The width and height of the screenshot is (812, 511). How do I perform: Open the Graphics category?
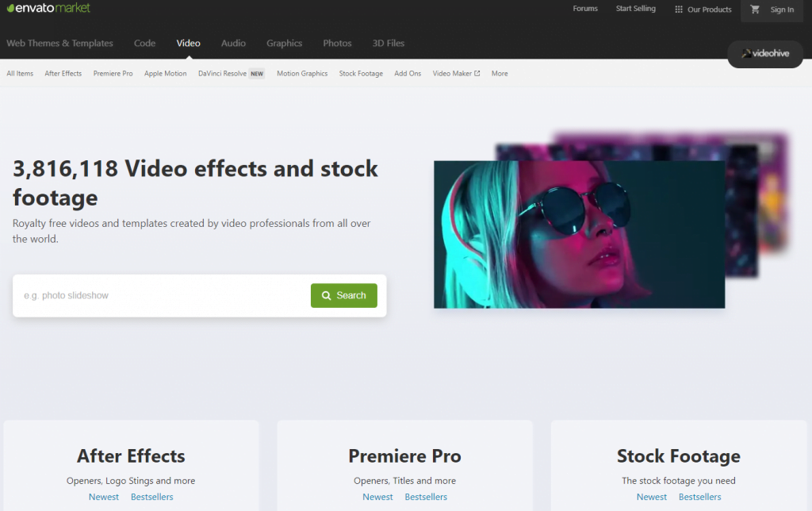tap(285, 43)
